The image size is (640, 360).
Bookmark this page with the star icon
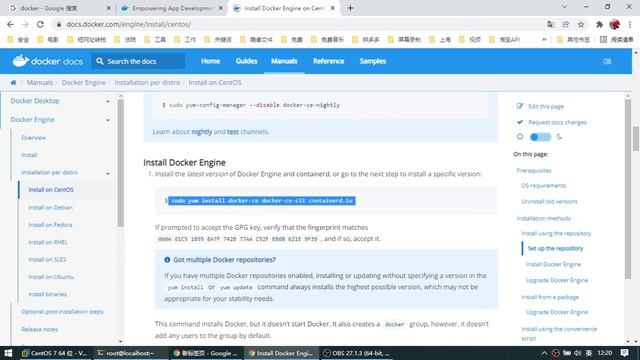click(x=581, y=24)
